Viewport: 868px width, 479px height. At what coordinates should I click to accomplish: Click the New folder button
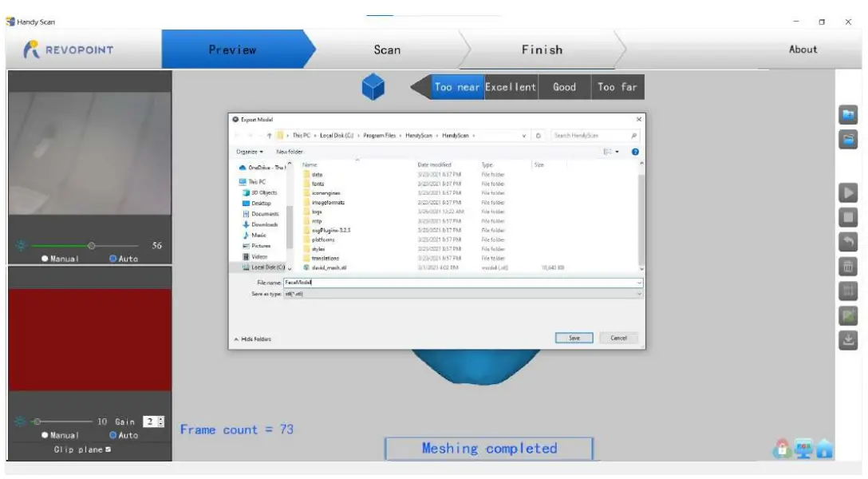click(290, 152)
